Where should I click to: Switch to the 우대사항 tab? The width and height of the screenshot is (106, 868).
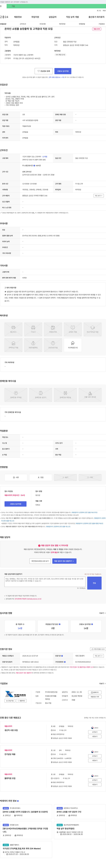(x=43, y=24)
